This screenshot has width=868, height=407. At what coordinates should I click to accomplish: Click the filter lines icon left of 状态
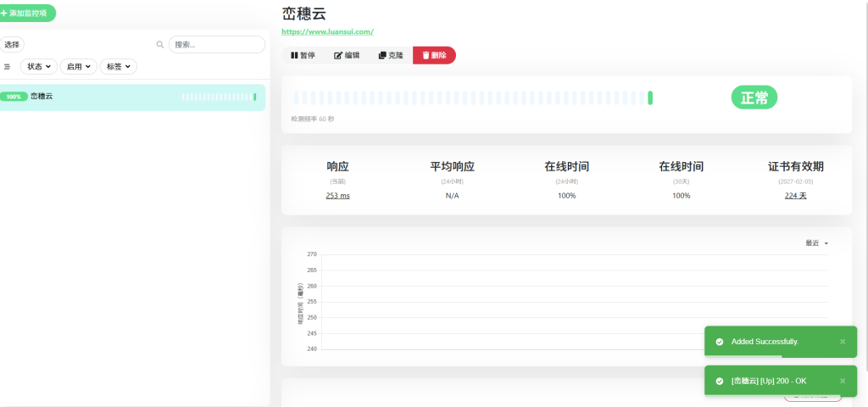pos(7,66)
